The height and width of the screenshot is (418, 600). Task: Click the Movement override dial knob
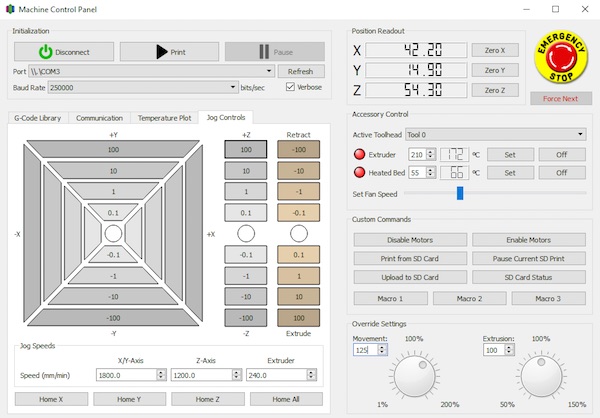[x=415, y=376]
